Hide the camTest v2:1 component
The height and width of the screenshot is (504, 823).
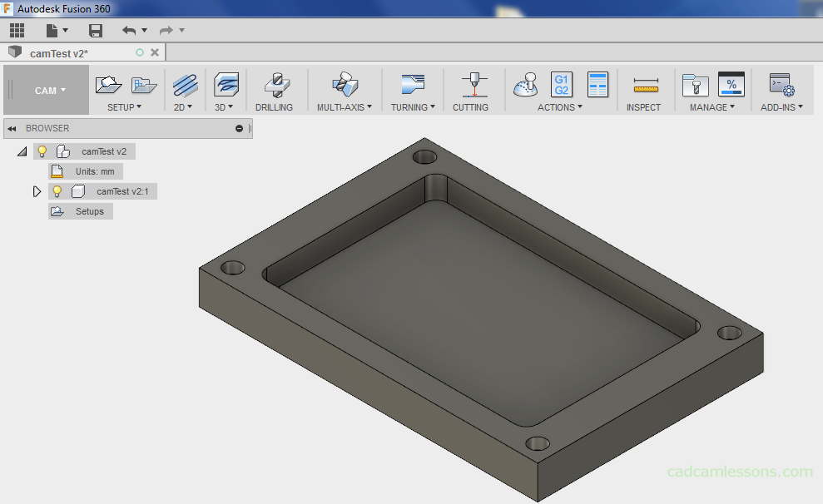tap(56, 190)
